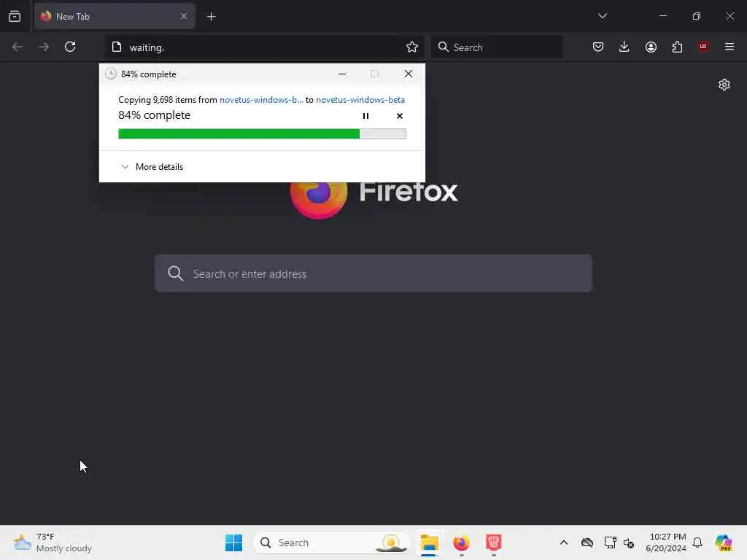Click the OneDrive cloud tray icon
This screenshot has width=747, height=560.
(x=587, y=542)
